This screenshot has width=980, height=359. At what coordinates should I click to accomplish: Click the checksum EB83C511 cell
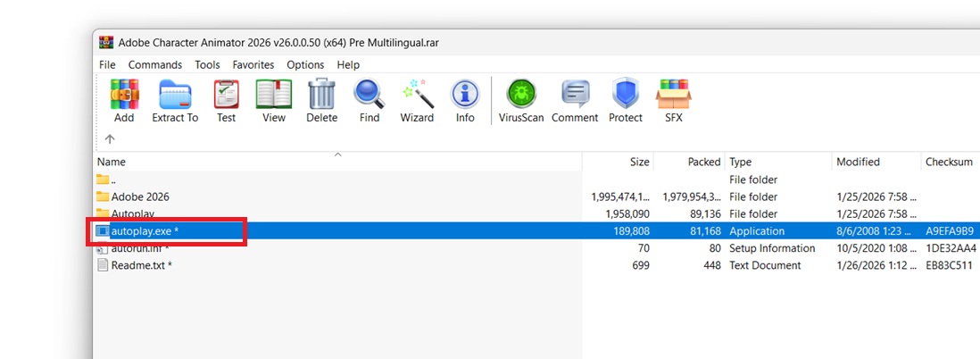pyautogui.click(x=950, y=265)
